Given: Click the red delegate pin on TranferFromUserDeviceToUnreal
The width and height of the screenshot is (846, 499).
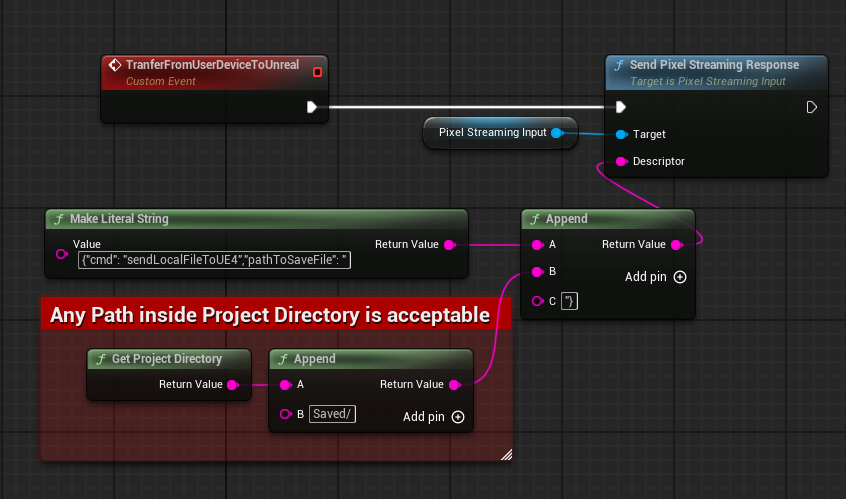Looking at the screenshot, I should 317,72.
